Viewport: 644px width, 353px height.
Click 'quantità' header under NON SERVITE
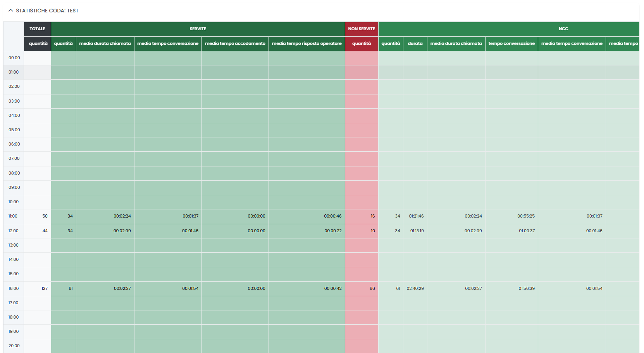[x=361, y=43]
